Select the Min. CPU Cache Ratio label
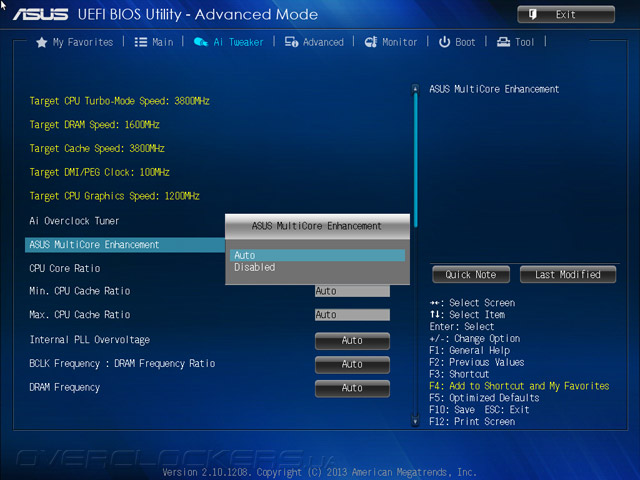 80,291
